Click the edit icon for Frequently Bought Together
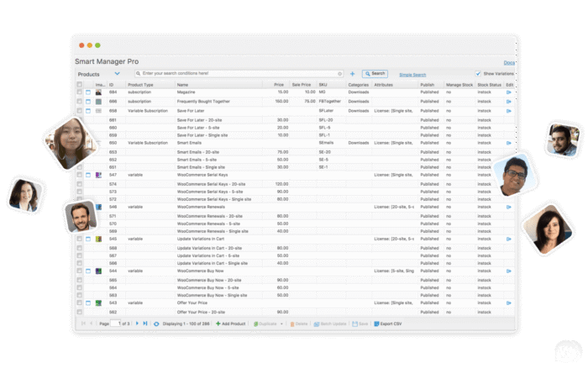The height and width of the screenshot is (368, 588). click(509, 102)
